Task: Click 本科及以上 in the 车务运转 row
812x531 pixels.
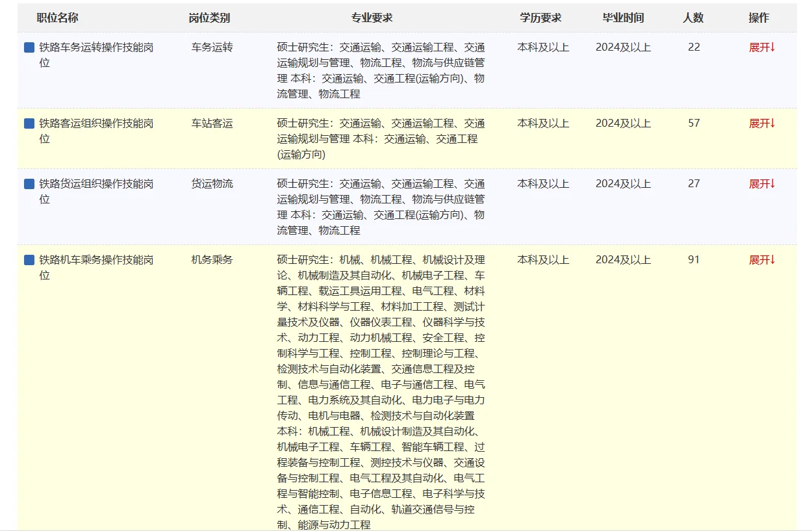Action: (x=543, y=47)
